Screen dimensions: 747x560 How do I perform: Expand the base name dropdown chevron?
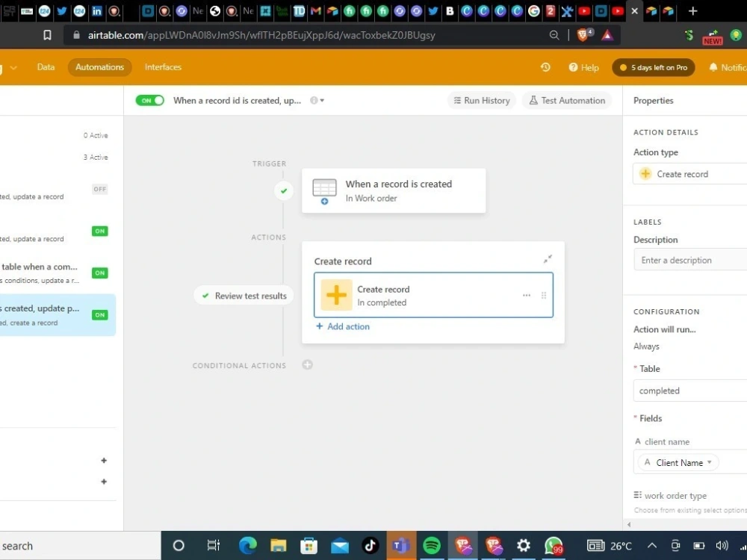13,68
